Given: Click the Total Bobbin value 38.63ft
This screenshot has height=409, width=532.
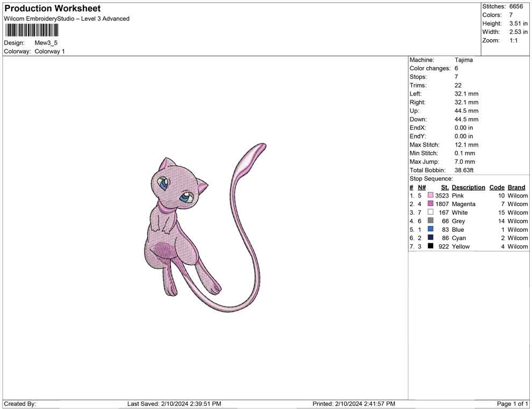Looking at the screenshot, I should [464, 170].
